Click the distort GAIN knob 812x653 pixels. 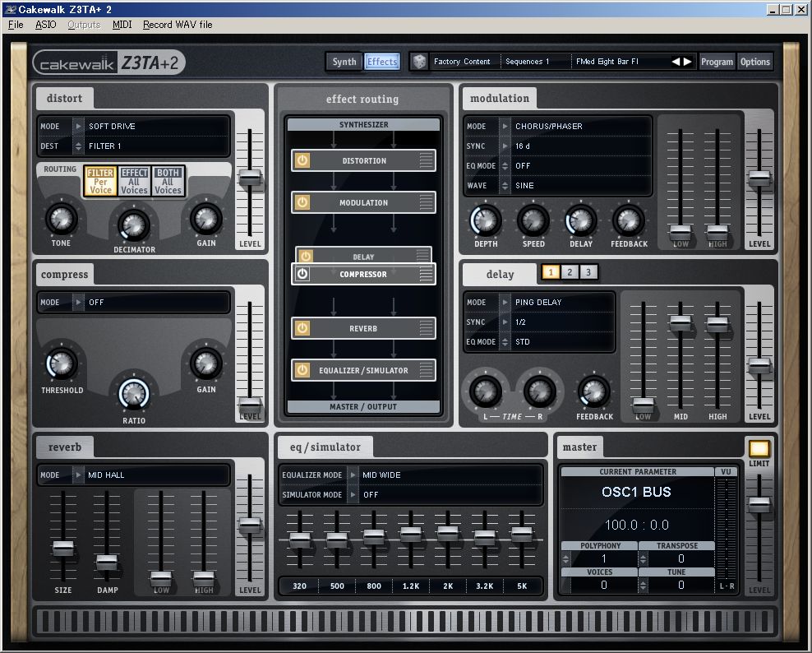[x=206, y=219]
